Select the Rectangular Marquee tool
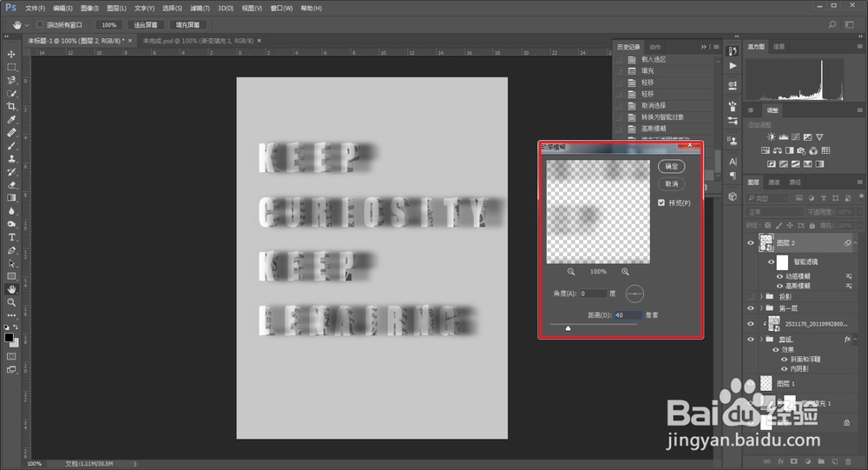The height and width of the screenshot is (470, 868). coord(11,67)
